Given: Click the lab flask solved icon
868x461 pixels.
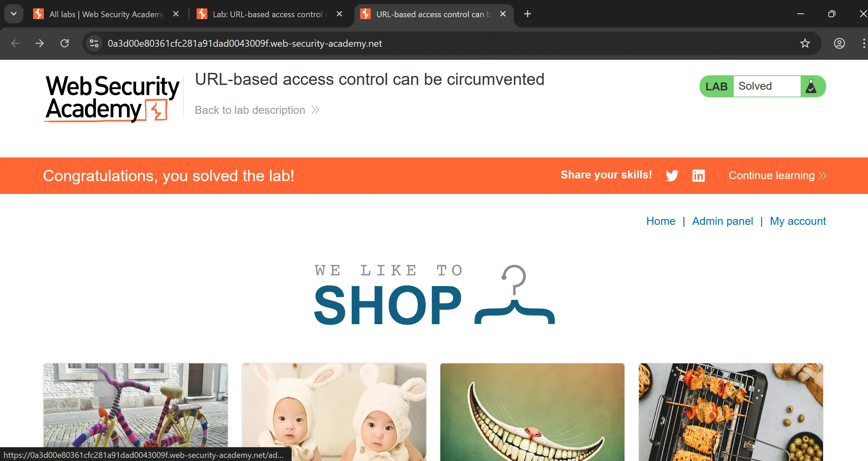Looking at the screenshot, I should [x=811, y=86].
